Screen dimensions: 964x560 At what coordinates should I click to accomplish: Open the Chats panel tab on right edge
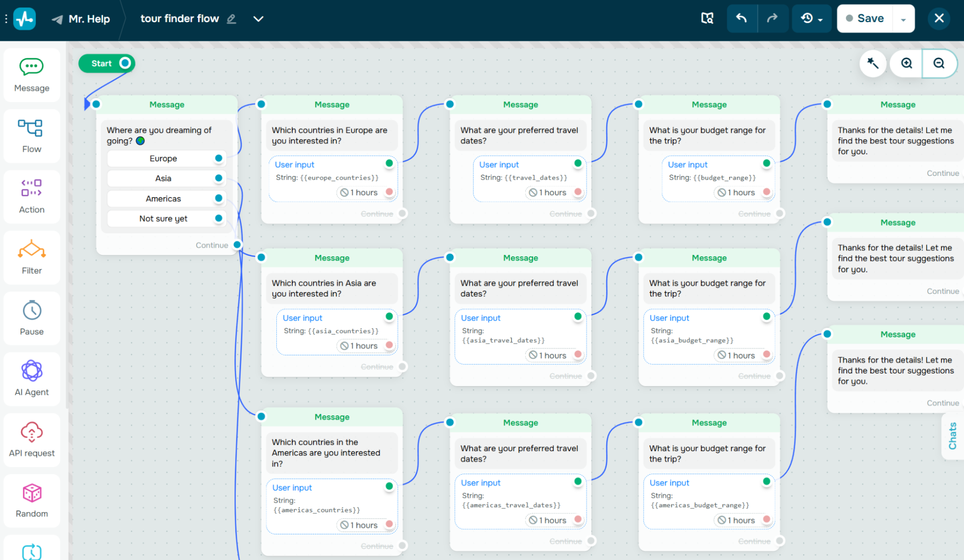pyautogui.click(x=952, y=436)
